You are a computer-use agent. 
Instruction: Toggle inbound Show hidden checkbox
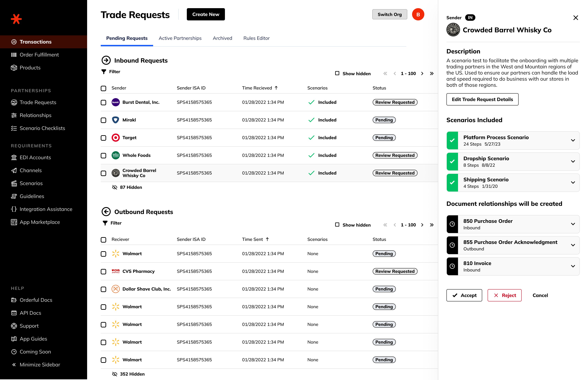(337, 73)
